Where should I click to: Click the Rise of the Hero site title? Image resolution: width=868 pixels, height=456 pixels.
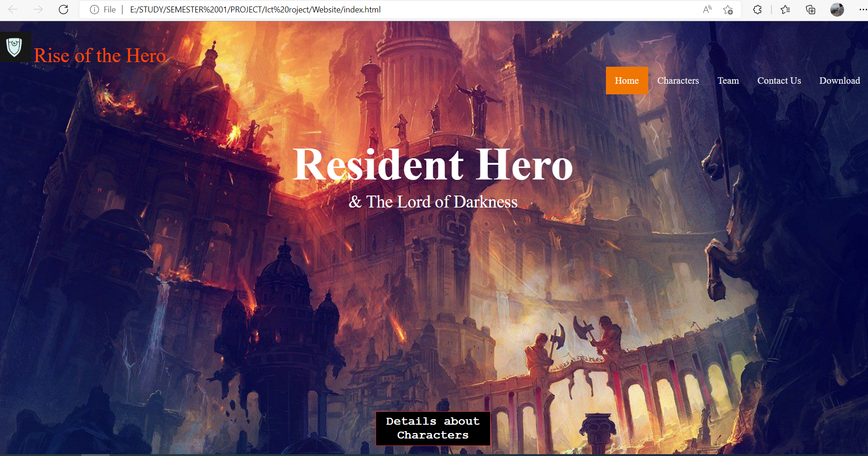point(100,56)
